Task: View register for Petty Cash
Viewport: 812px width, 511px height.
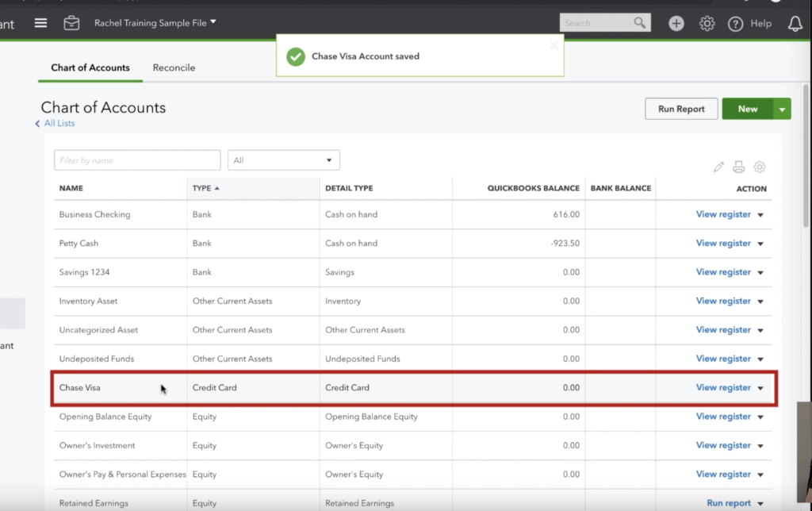Action: (723, 243)
